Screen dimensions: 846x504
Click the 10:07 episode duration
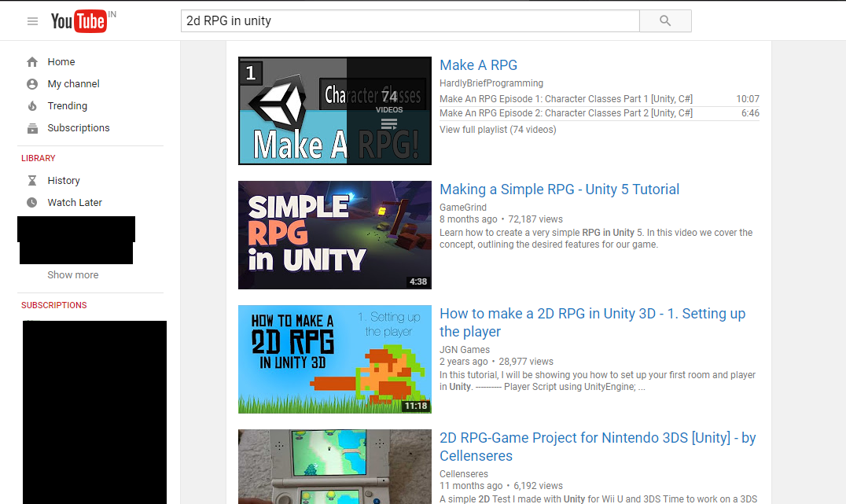click(748, 99)
